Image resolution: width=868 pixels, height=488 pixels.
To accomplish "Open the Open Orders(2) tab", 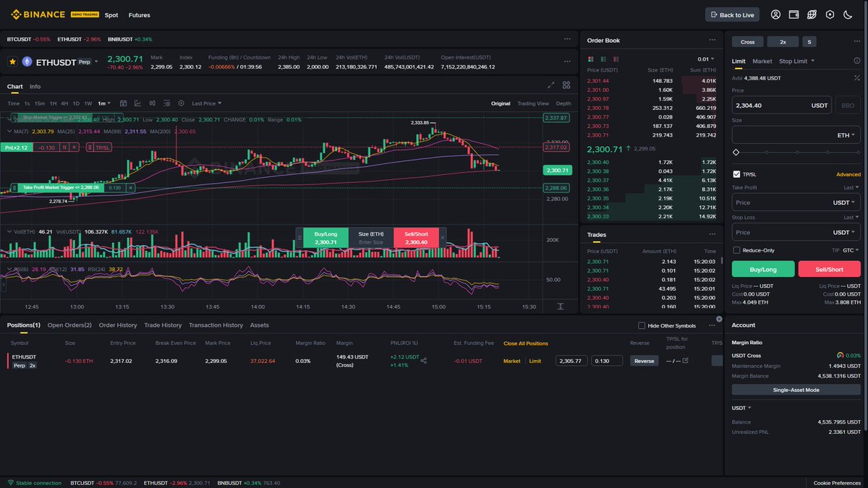I will (x=69, y=325).
